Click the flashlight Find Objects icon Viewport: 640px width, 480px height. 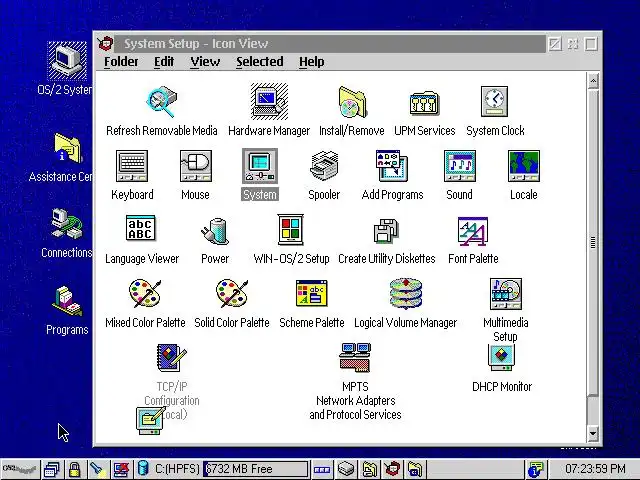(98, 469)
